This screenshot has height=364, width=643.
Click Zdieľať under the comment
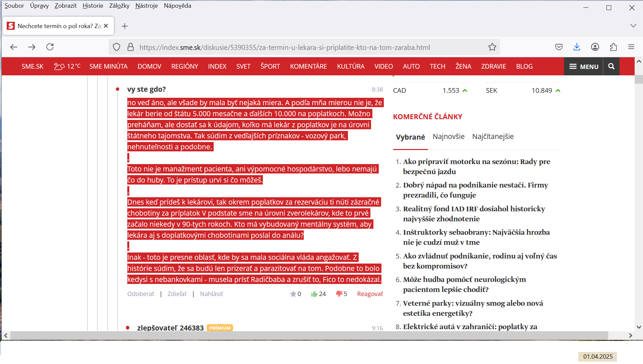(x=177, y=294)
